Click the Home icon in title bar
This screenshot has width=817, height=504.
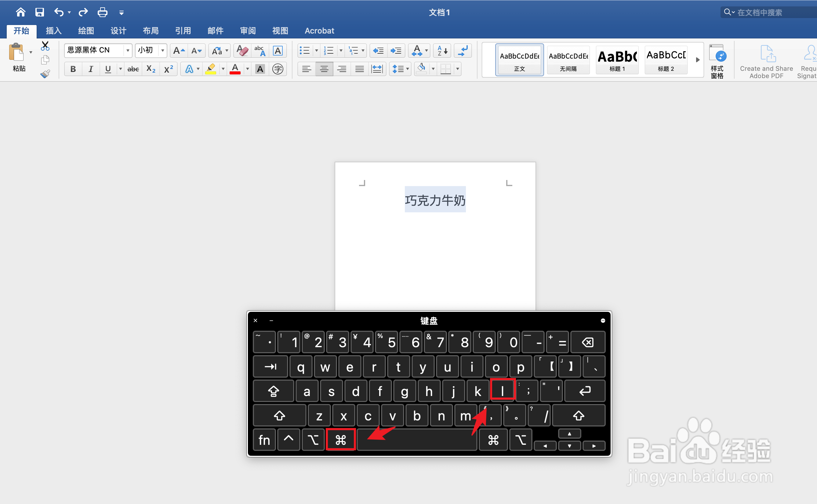21,12
